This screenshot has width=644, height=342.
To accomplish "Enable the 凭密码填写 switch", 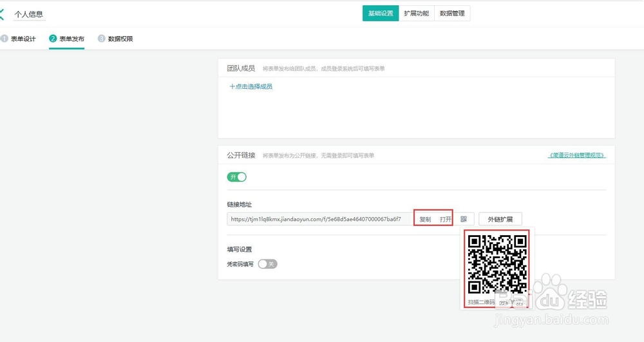I will point(268,264).
